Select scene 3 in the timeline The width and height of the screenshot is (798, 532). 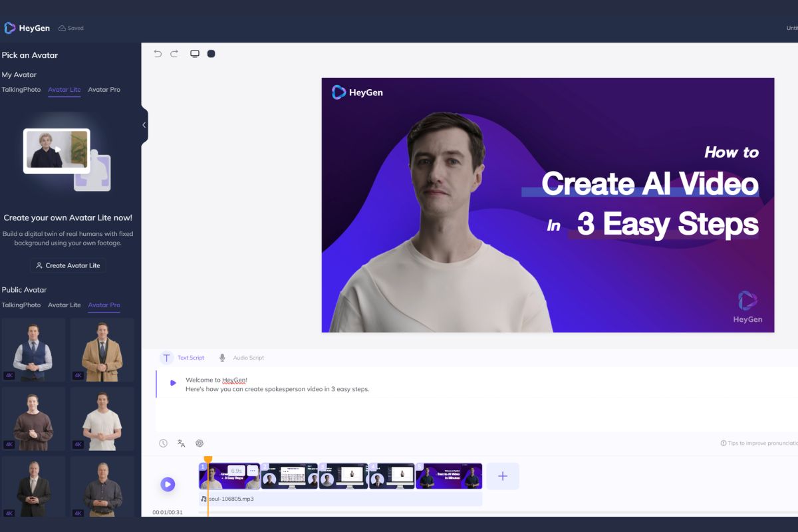tap(343, 476)
